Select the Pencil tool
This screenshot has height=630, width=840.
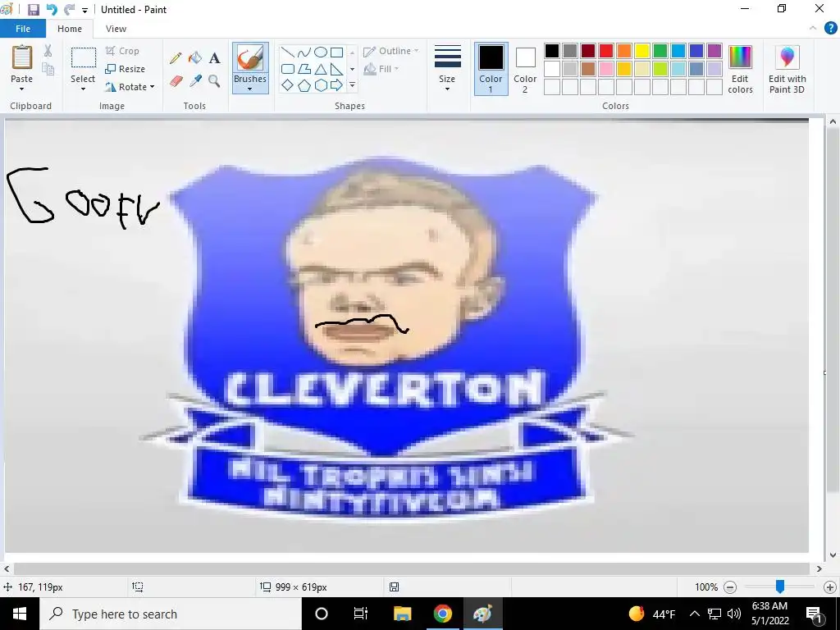coord(176,58)
